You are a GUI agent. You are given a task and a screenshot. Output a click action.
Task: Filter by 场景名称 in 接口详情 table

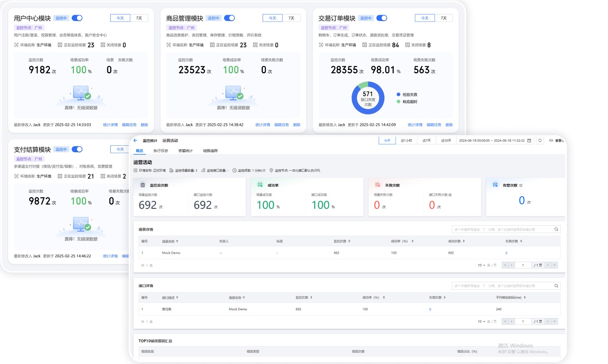244,298
